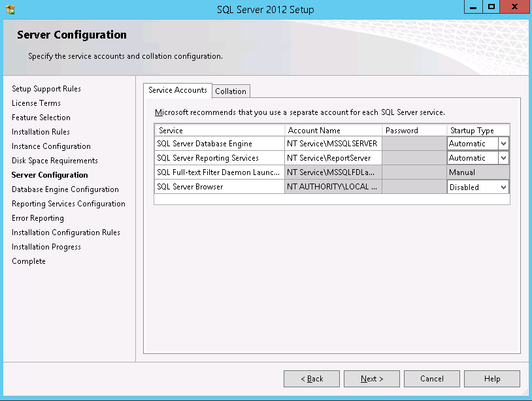532x401 pixels.
Task: Click password field for SQL Server Database Engine
Action: [414, 144]
